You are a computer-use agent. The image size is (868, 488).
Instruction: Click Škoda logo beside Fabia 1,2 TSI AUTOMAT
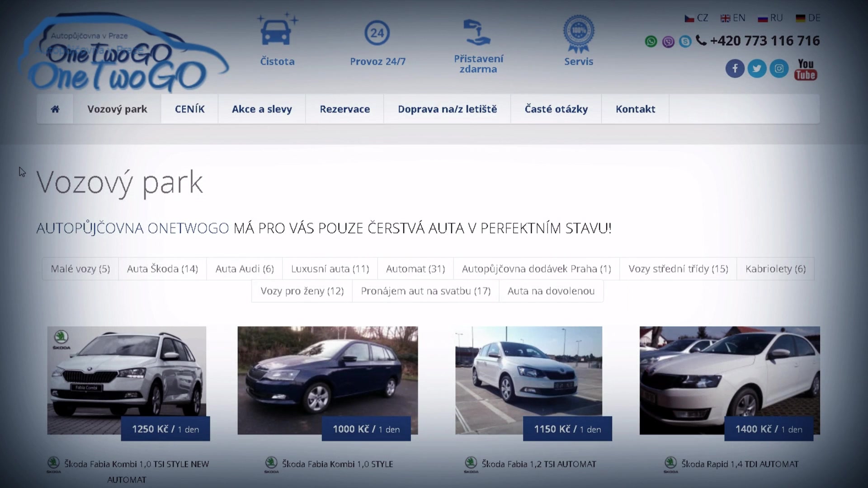(x=471, y=465)
